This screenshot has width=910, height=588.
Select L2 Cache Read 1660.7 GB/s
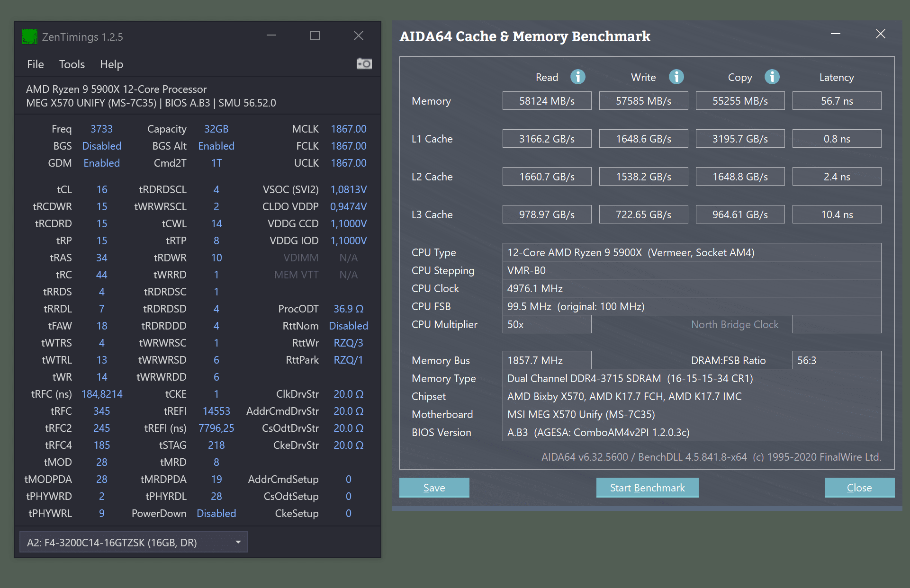(547, 177)
